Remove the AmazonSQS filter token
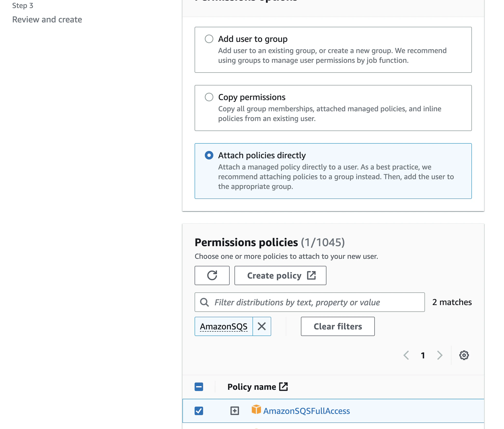Viewport: 504px width, 429px height. [x=262, y=326]
